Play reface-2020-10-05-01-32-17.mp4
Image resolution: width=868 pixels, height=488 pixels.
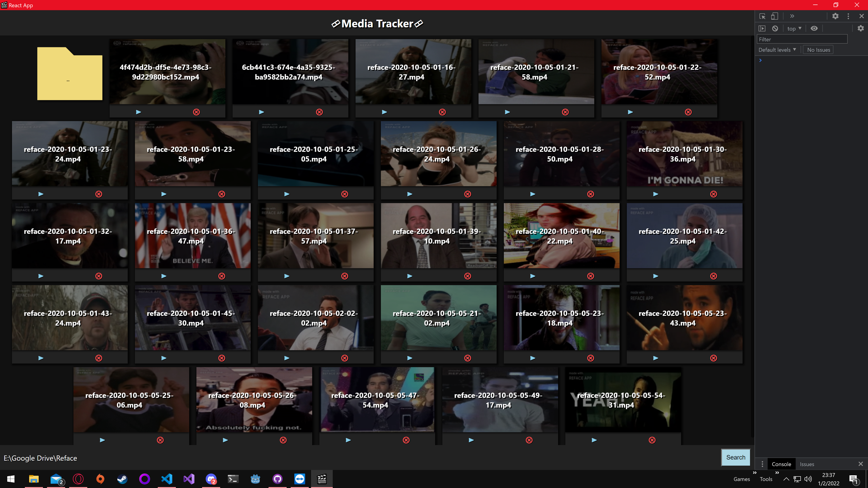click(41, 276)
